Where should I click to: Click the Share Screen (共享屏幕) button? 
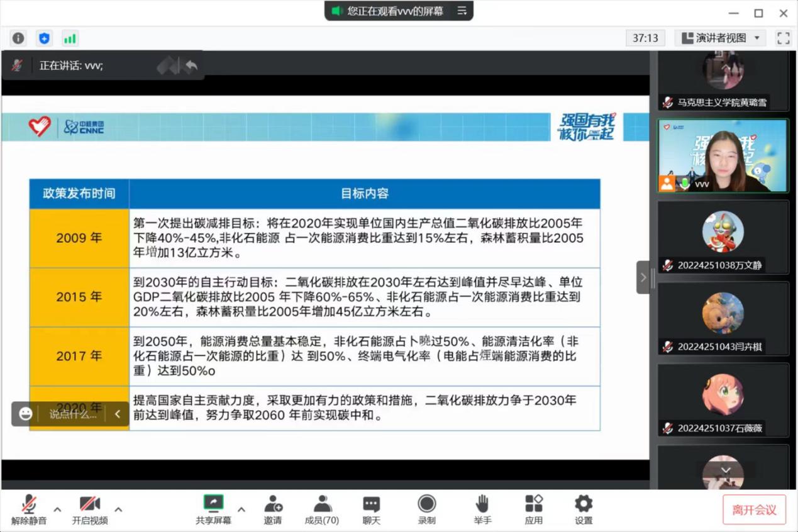click(213, 509)
